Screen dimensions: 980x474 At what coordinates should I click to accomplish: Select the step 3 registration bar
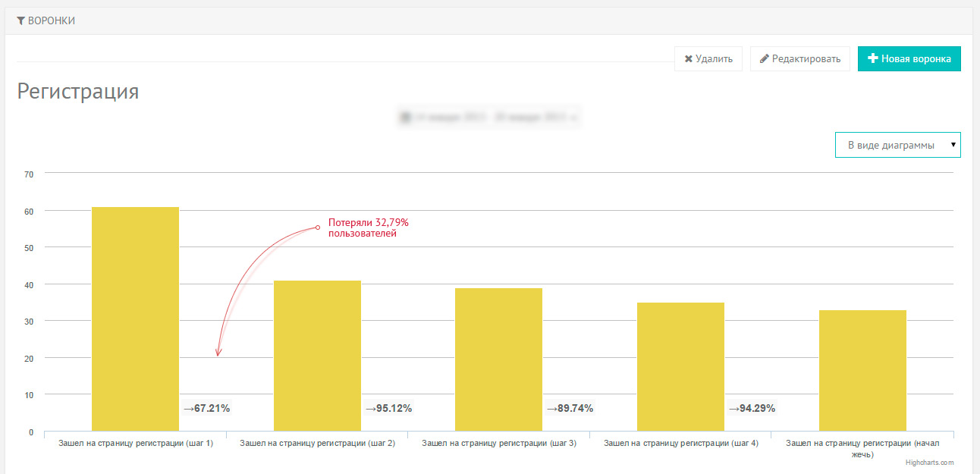(x=498, y=359)
